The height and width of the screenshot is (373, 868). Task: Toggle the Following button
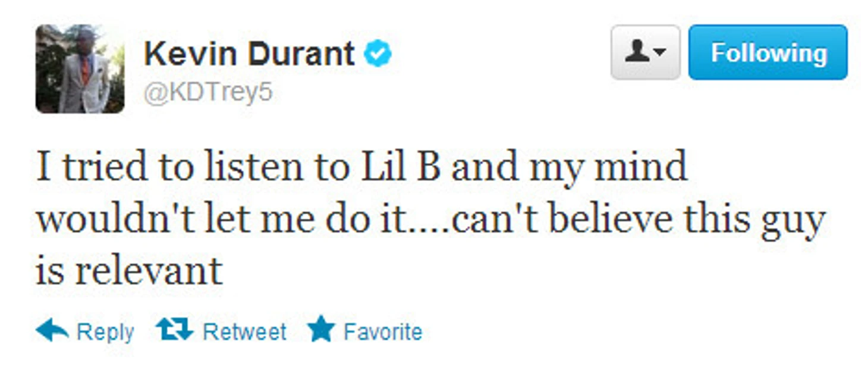[x=768, y=52]
